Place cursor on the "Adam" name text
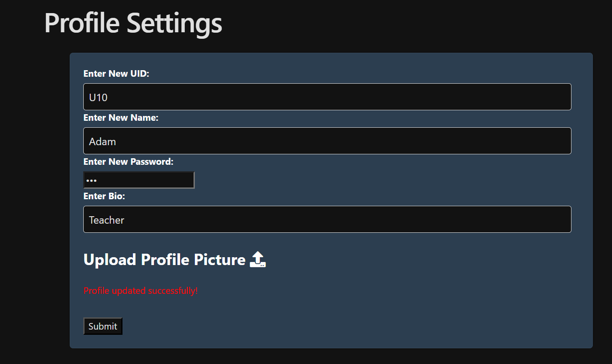 pyautogui.click(x=102, y=141)
